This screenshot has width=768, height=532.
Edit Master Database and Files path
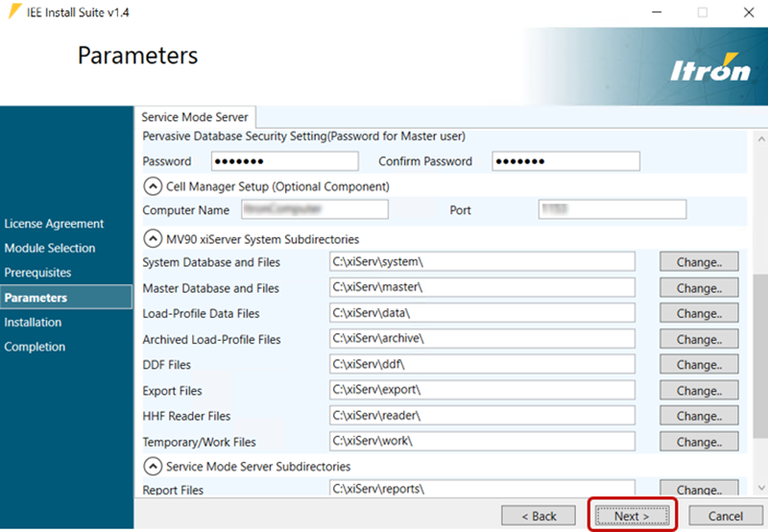pyautogui.click(x=482, y=287)
